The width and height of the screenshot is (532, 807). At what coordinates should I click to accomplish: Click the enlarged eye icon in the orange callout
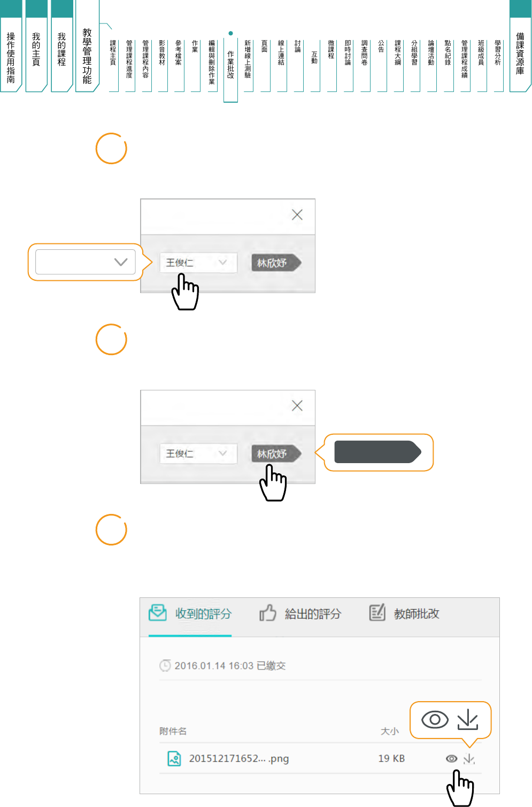pos(435,719)
